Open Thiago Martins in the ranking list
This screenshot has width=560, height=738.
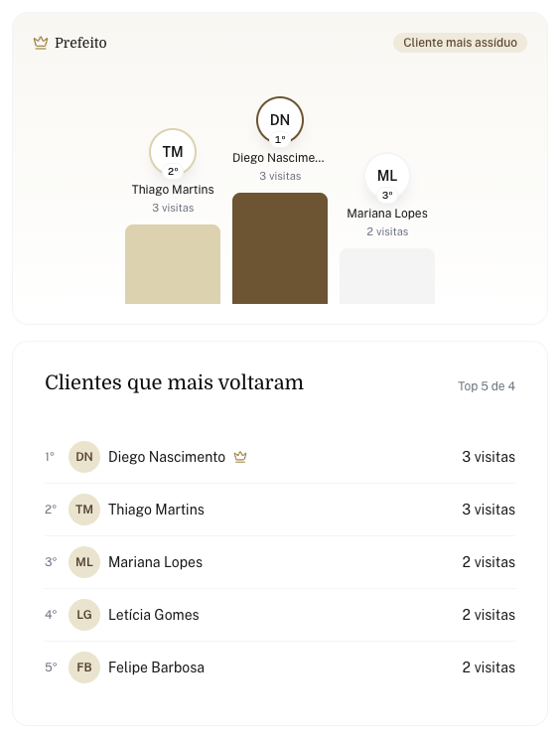pyautogui.click(x=280, y=510)
